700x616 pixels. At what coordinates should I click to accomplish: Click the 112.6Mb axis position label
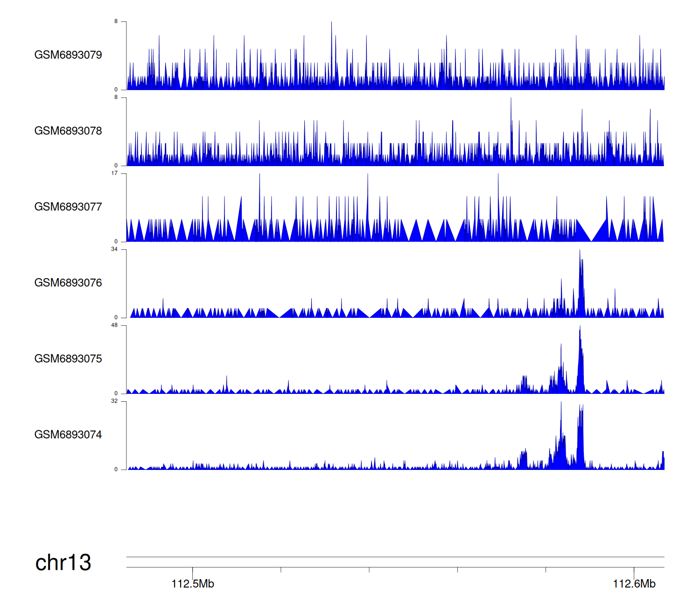pos(634,584)
